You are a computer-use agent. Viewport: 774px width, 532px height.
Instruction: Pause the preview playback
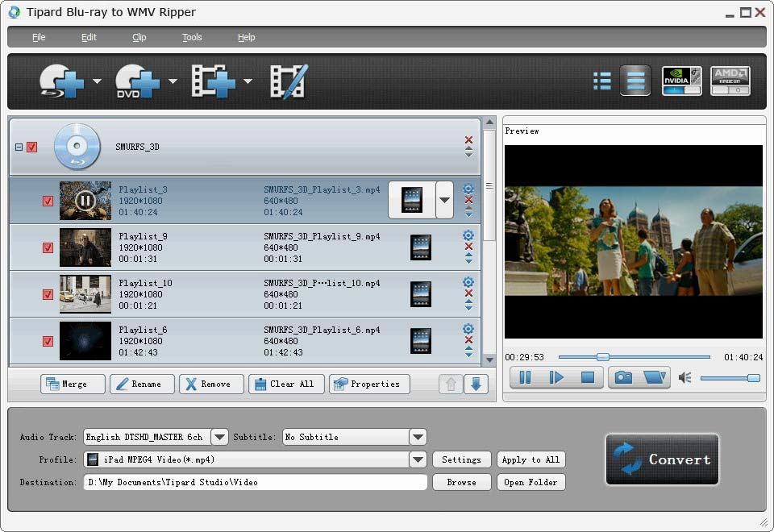[525, 377]
